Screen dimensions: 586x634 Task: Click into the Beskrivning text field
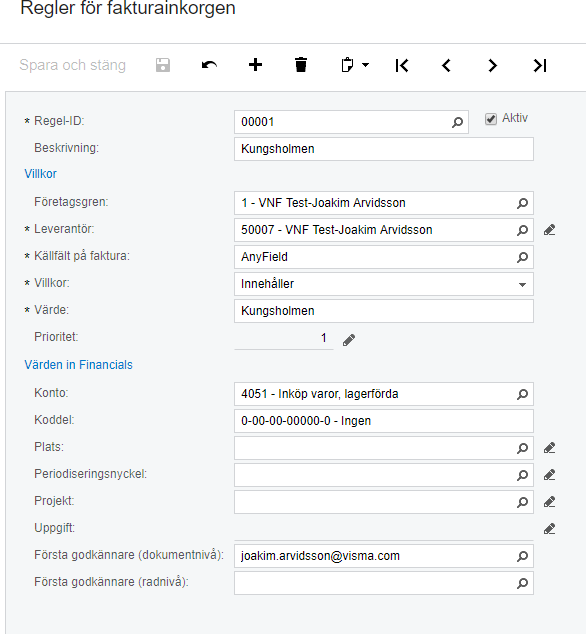[384, 149]
